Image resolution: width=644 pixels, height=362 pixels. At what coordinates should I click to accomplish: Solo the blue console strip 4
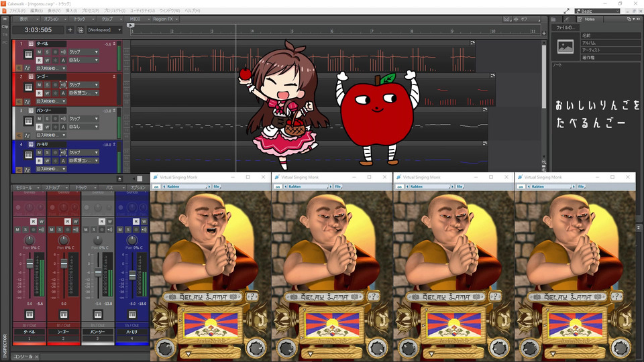pos(127,230)
